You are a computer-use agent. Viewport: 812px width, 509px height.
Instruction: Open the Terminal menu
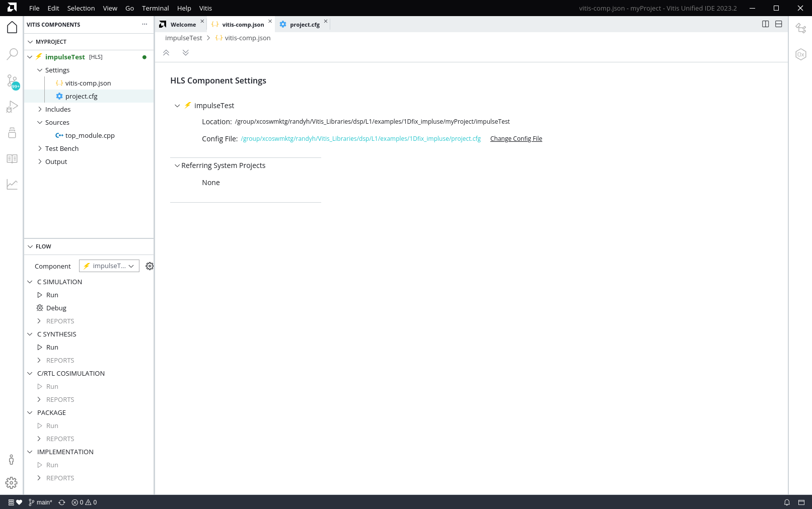[156, 8]
